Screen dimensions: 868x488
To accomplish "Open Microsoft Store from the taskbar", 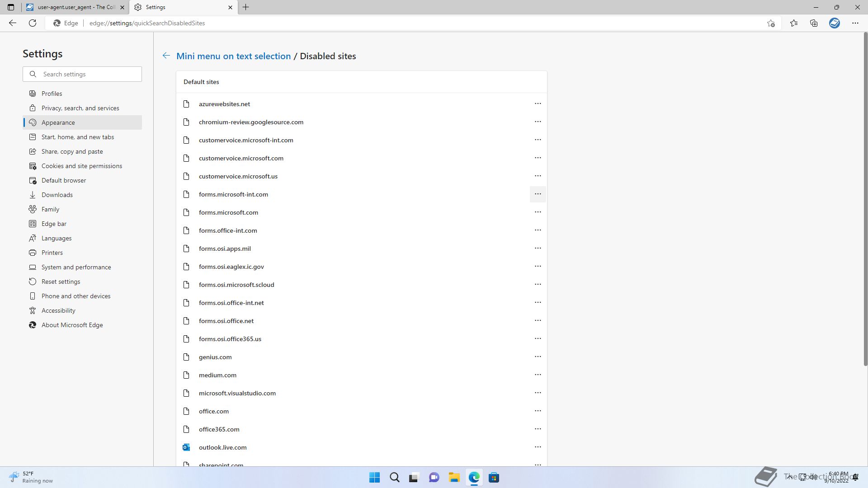I will click(494, 478).
